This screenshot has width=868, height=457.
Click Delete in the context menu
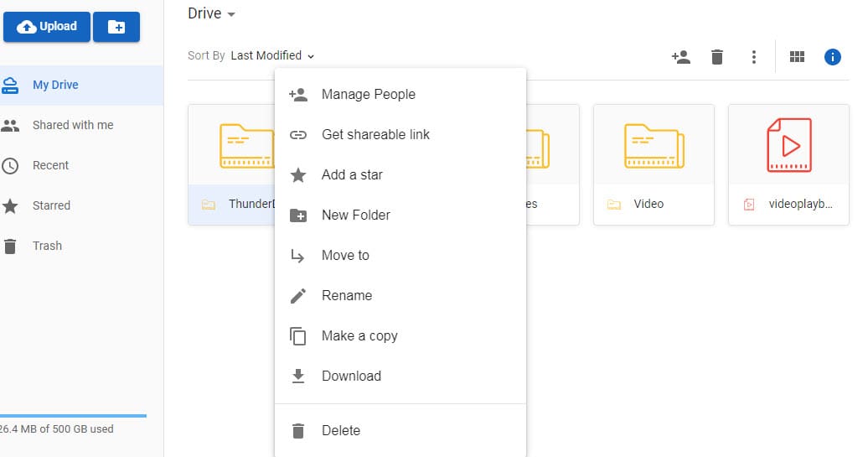click(340, 431)
